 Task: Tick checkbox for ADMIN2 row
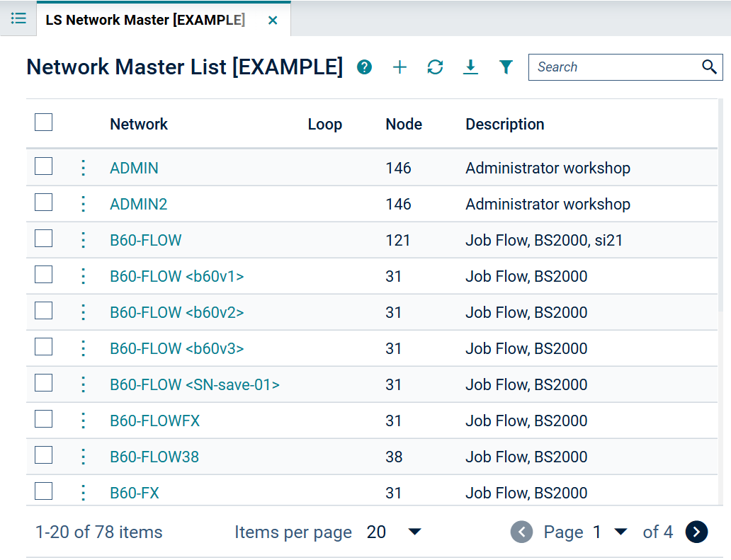[43, 202]
